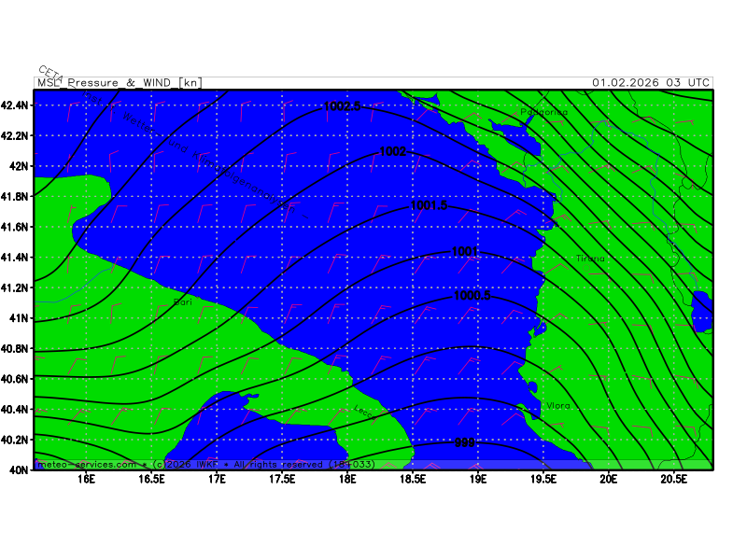Select the 1000.5 pressure contour label
This screenshot has width=747, height=560.
(x=472, y=296)
